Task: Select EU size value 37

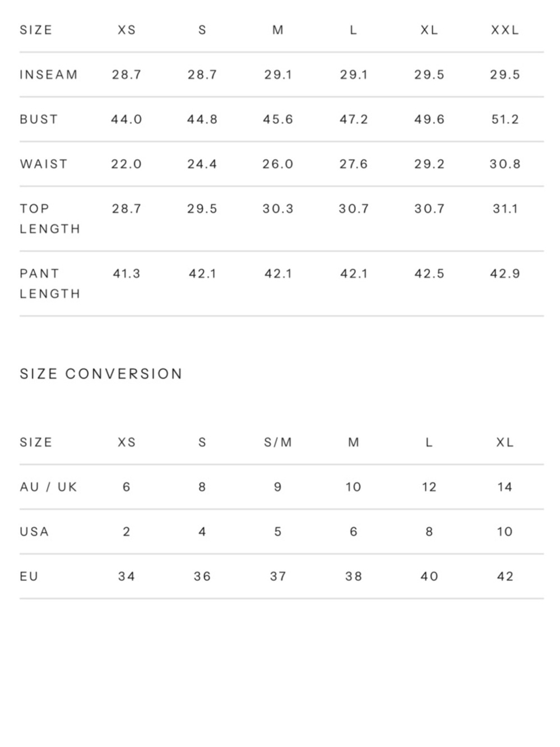Action: pos(278,577)
